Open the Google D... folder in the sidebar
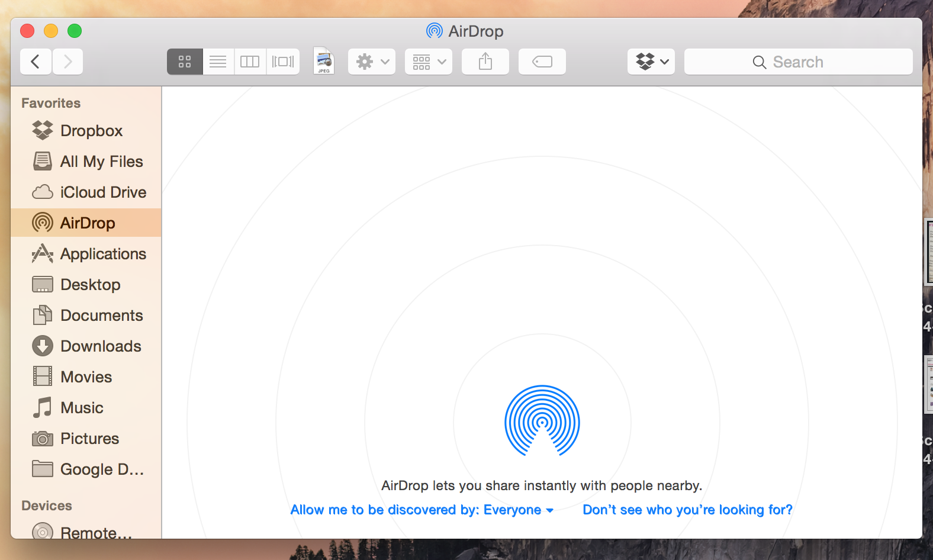 pyautogui.click(x=86, y=469)
